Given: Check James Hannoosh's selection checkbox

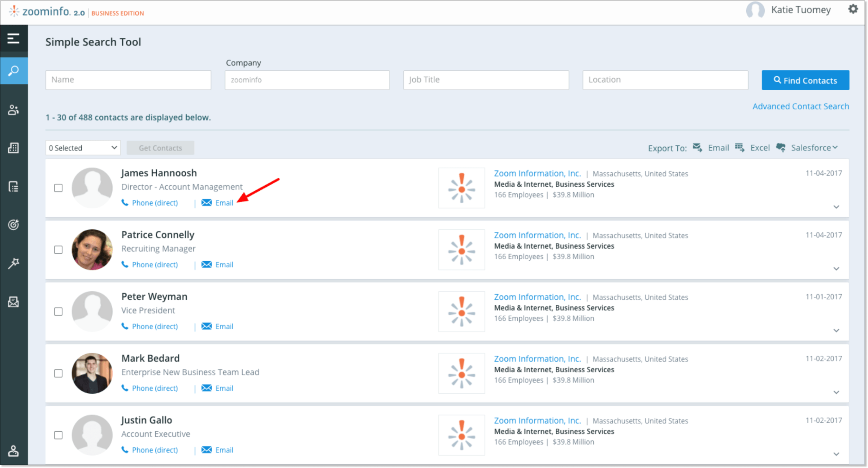Looking at the screenshot, I should pos(58,188).
